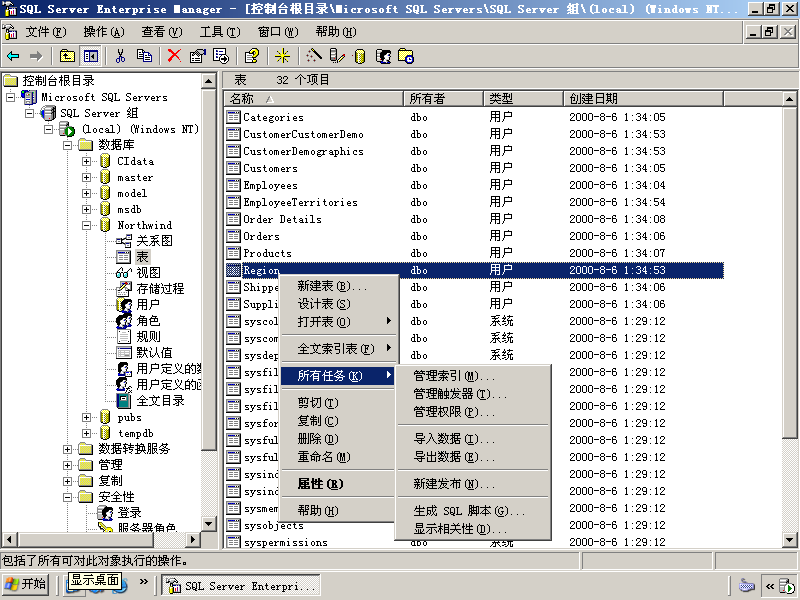Click the New database cylinder toolbar icon

[x=360, y=57]
